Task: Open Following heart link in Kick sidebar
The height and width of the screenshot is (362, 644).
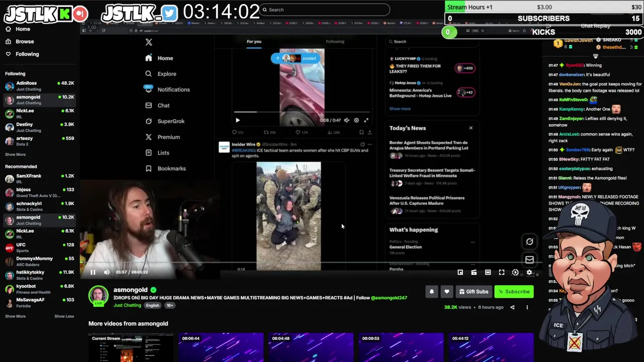Action: pos(22,54)
